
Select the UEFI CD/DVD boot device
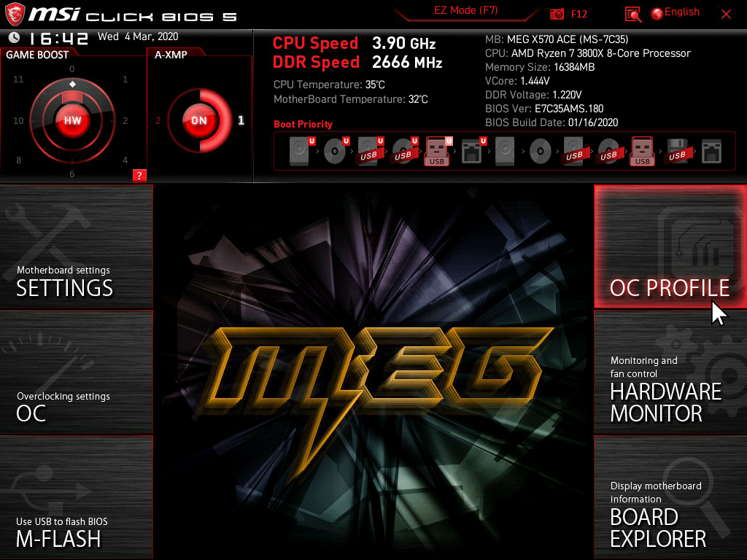(336, 152)
